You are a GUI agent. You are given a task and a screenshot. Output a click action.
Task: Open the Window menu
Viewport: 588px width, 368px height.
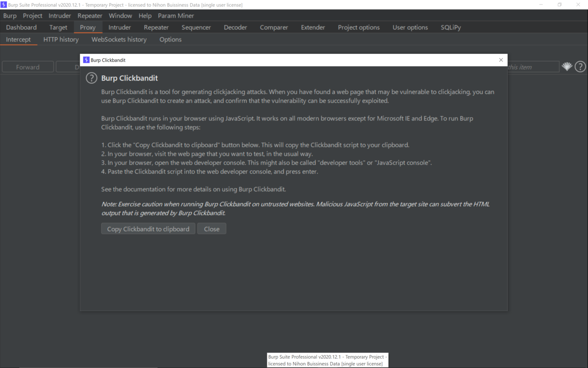click(120, 16)
